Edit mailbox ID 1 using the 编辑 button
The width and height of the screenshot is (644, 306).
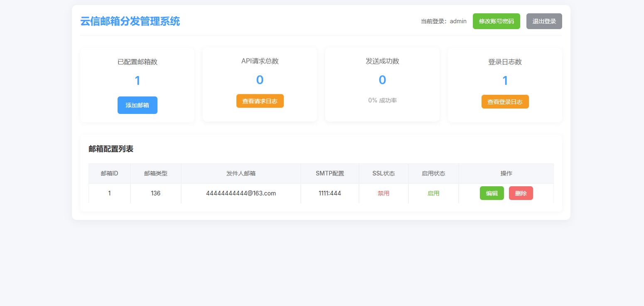click(492, 193)
